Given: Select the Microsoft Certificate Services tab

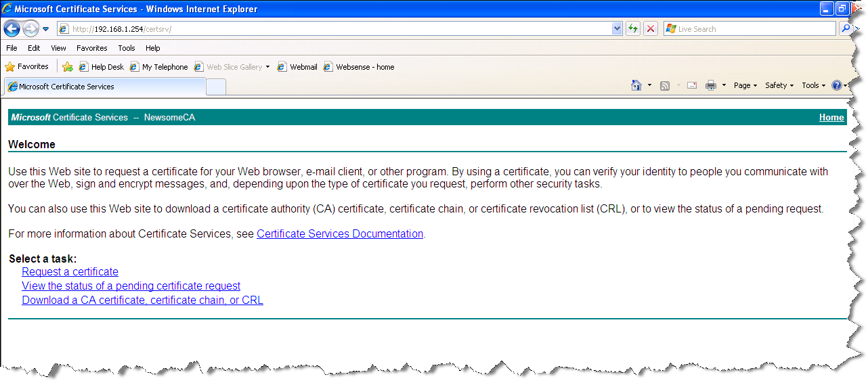Looking at the screenshot, I should (105, 87).
